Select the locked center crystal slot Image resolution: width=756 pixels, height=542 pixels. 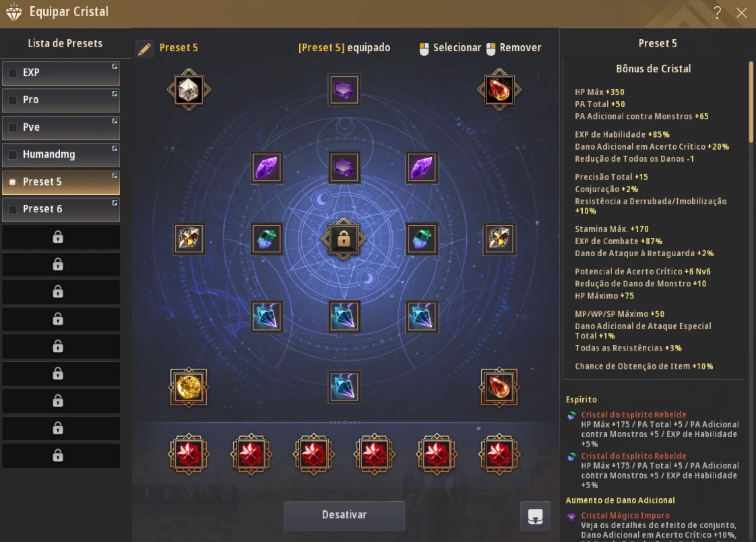pos(344,239)
